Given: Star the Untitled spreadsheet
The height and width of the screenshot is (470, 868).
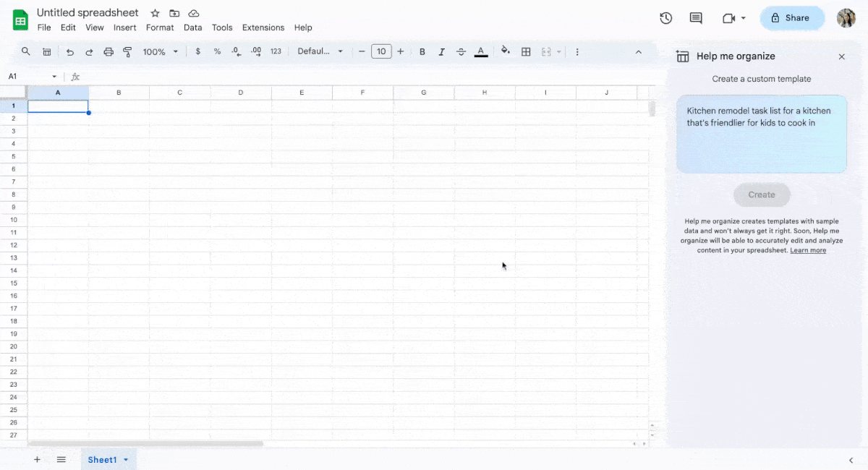Looking at the screenshot, I should [155, 13].
